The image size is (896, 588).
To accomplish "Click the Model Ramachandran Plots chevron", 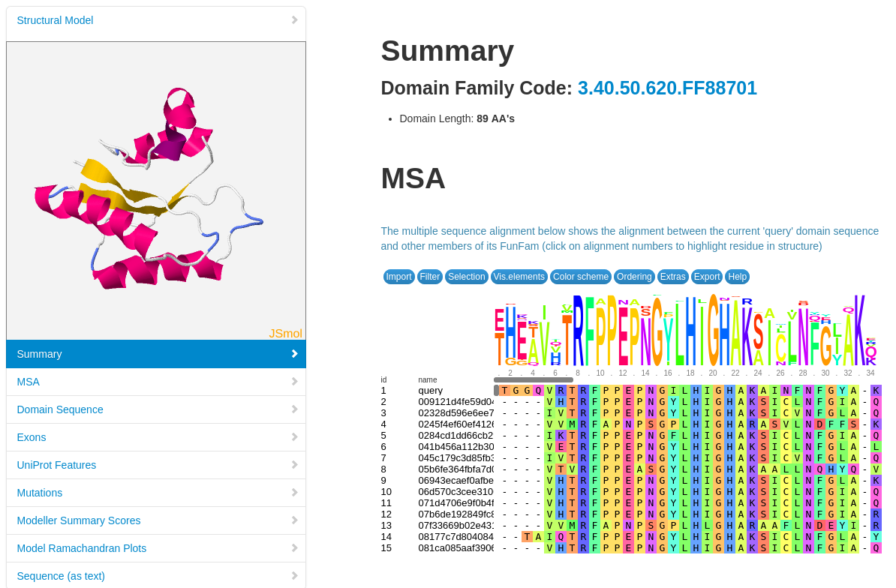I will (294, 548).
